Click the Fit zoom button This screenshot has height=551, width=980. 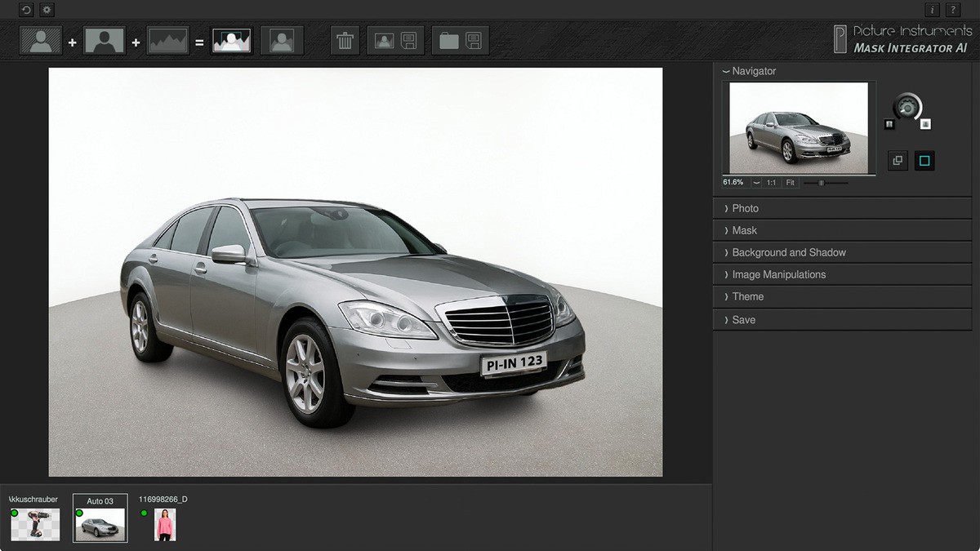[x=791, y=183]
